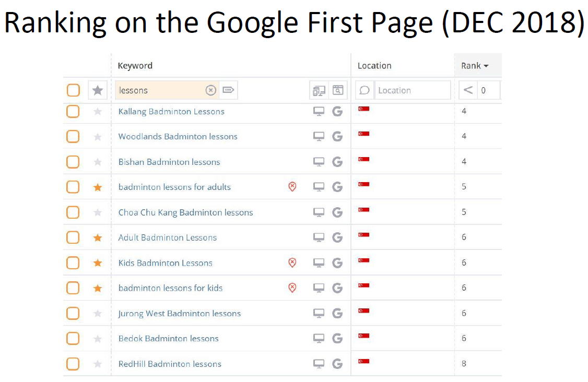Click Singapore flag on Adult Badminton Lessons row
588x382 pixels.
pos(364,235)
